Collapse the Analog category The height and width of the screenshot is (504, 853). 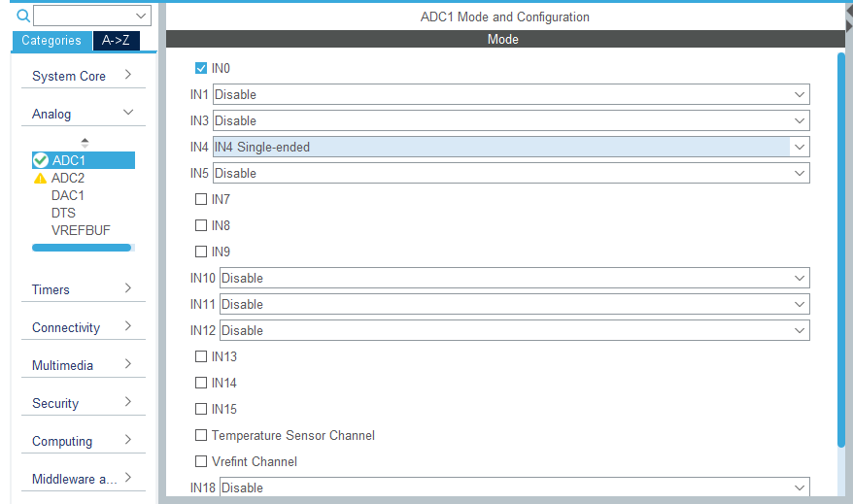(83, 114)
